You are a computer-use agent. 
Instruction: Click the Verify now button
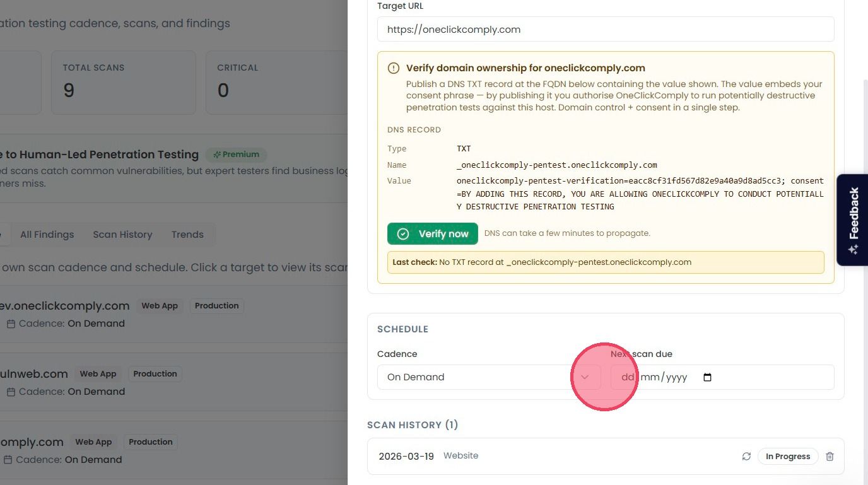tap(433, 234)
